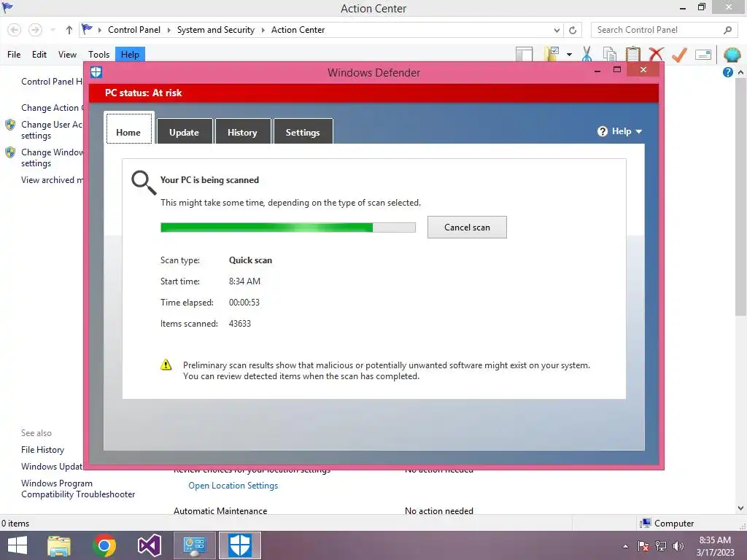Click the Back navigation arrow

point(15,30)
